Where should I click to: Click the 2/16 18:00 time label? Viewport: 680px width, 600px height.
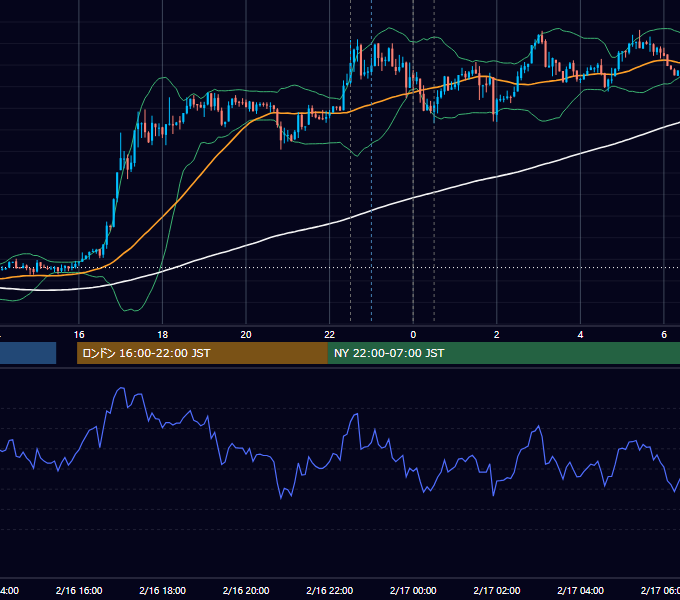[x=163, y=590]
